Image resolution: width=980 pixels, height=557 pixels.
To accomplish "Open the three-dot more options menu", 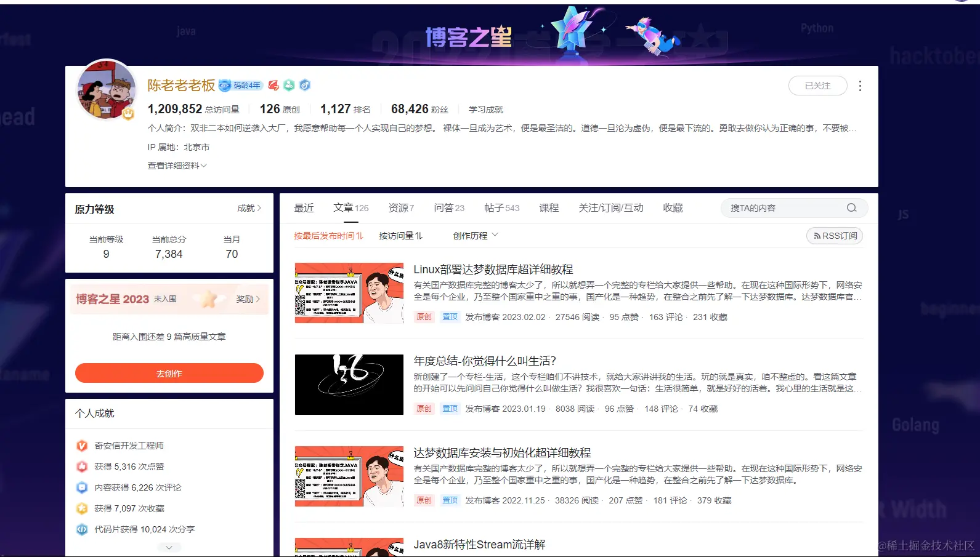I will pyautogui.click(x=860, y=86).
